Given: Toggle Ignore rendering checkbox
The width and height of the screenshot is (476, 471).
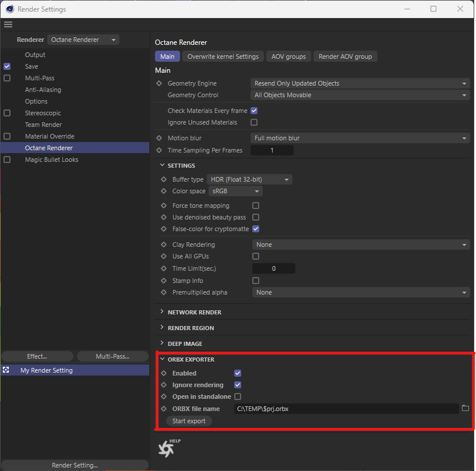Looking at the screenshot, I should pos(238,385).
